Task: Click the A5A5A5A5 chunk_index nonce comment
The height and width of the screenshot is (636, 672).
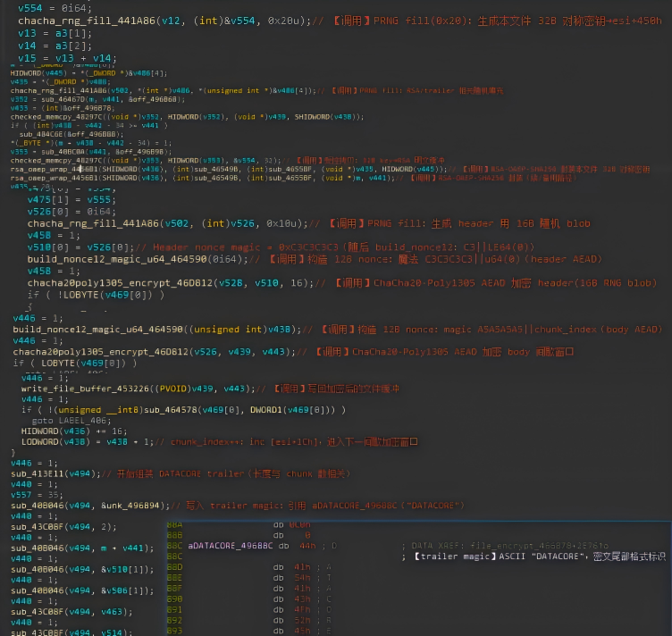Action: tap(492, 330)
